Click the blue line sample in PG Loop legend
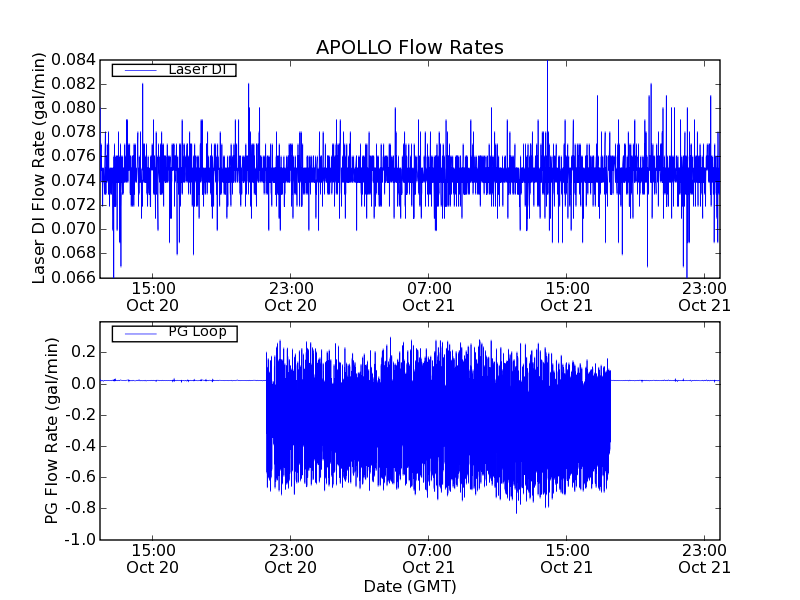The height and width of the screenshot is (600, 800). point(140,334)
